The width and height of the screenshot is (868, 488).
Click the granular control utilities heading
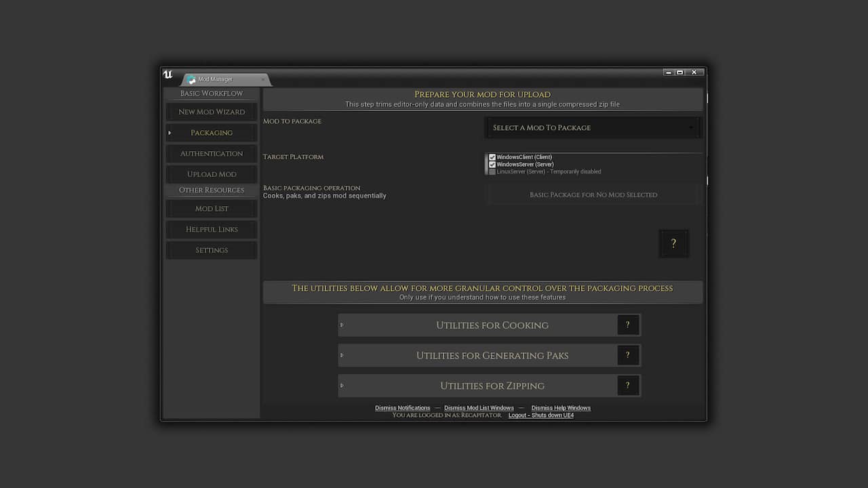483,288
